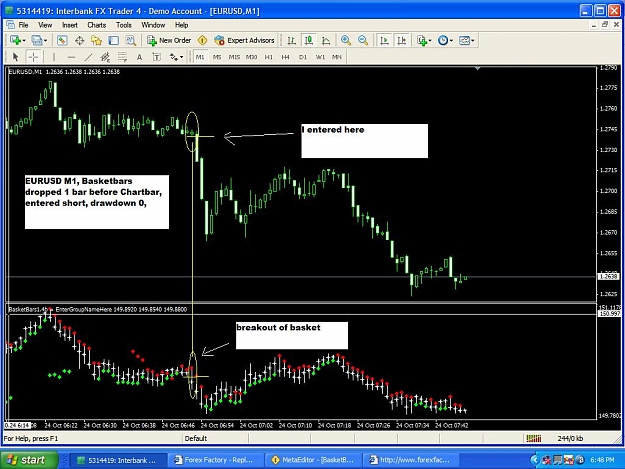Switch chart to line chart
The width and height of the screenshot is (625, 469).
[326, 40]
